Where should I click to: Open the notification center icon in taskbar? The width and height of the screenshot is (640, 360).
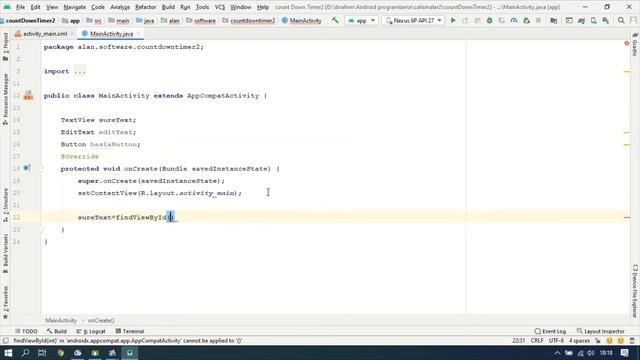[x=624, y=353]
